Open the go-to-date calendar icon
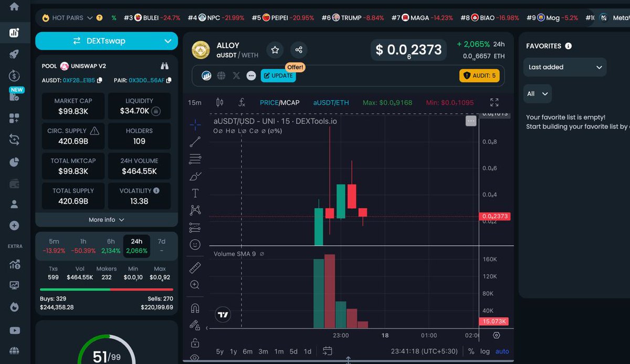The image size is (630, 364). 328,351
